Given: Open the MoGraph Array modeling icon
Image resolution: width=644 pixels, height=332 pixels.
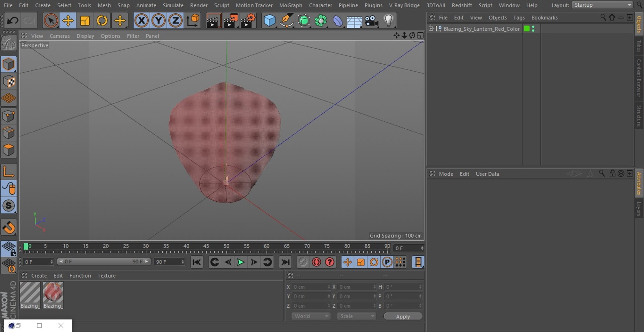Looking at the screenshot, I should point(321,20).
